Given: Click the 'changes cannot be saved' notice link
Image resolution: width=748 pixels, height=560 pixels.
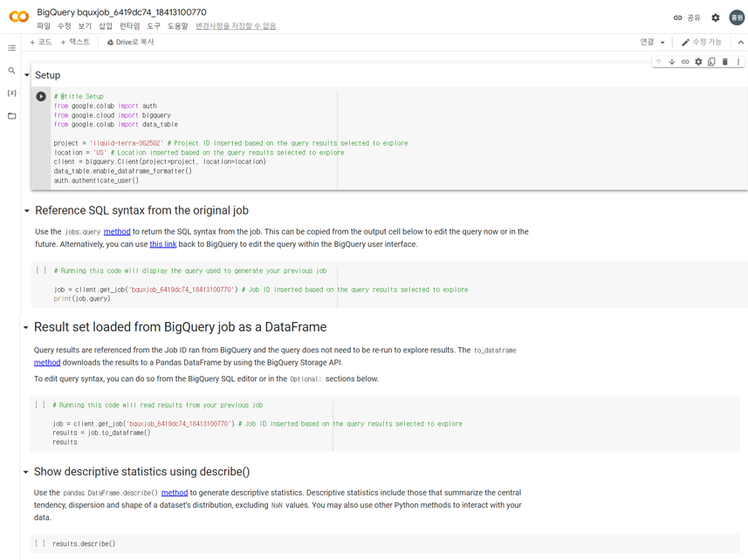Looking at the screenshot, I should 236,26.
